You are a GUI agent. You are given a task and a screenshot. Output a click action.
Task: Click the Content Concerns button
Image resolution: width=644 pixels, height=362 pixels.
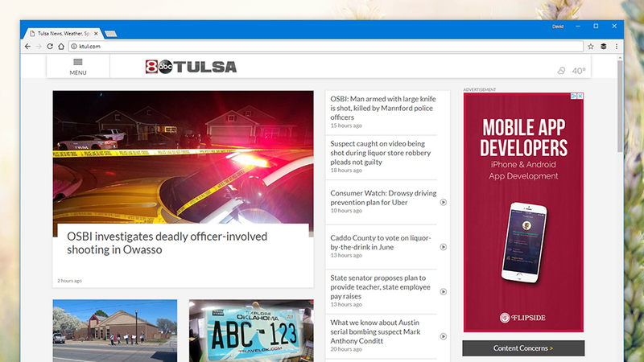(x=523, y=348)
